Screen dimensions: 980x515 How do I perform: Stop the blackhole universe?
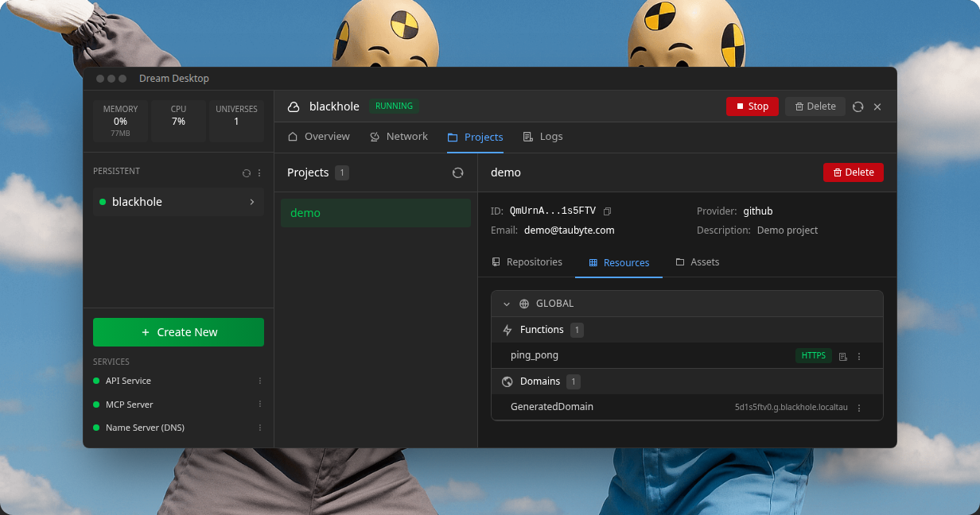coord(752,106)
